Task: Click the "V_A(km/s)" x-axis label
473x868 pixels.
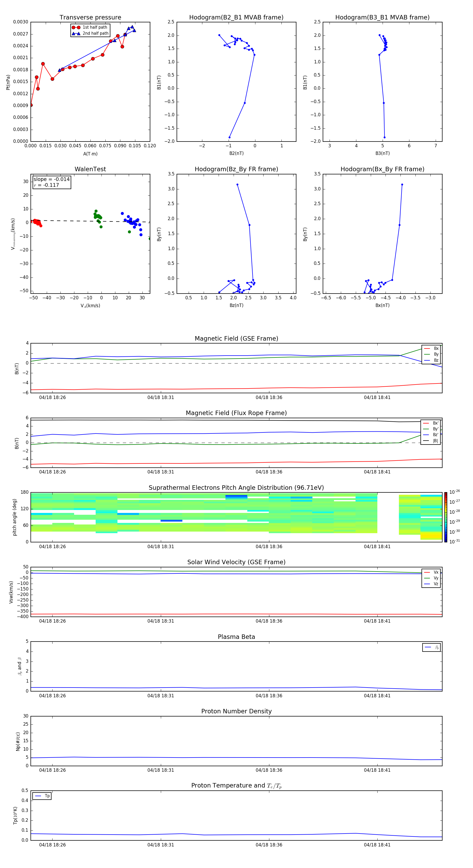Action: point(90,306)
